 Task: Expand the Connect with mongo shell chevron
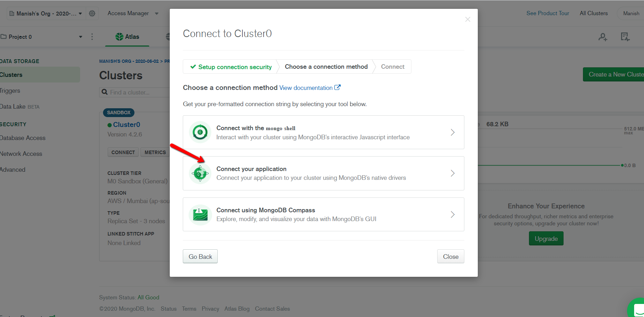pos(452,132)
